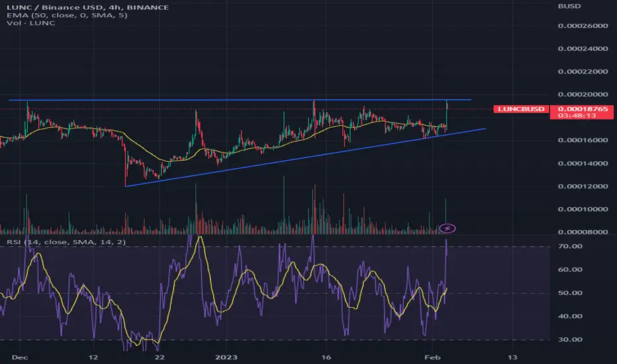Click the RSI (14, close, SMA, 14, 2) legend
The image size is (617, 364).
[x=66, y=242]
